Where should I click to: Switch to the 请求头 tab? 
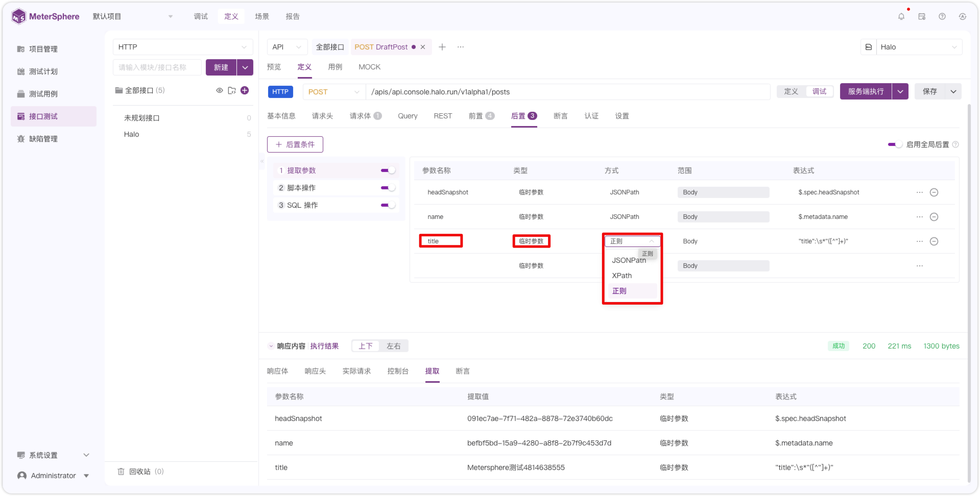[322, 116]
